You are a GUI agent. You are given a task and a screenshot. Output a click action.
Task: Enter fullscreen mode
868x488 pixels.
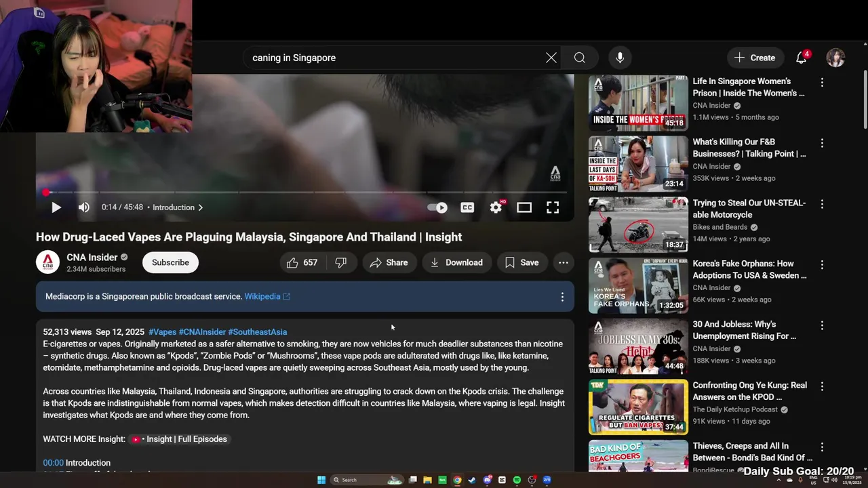[553, 207]
